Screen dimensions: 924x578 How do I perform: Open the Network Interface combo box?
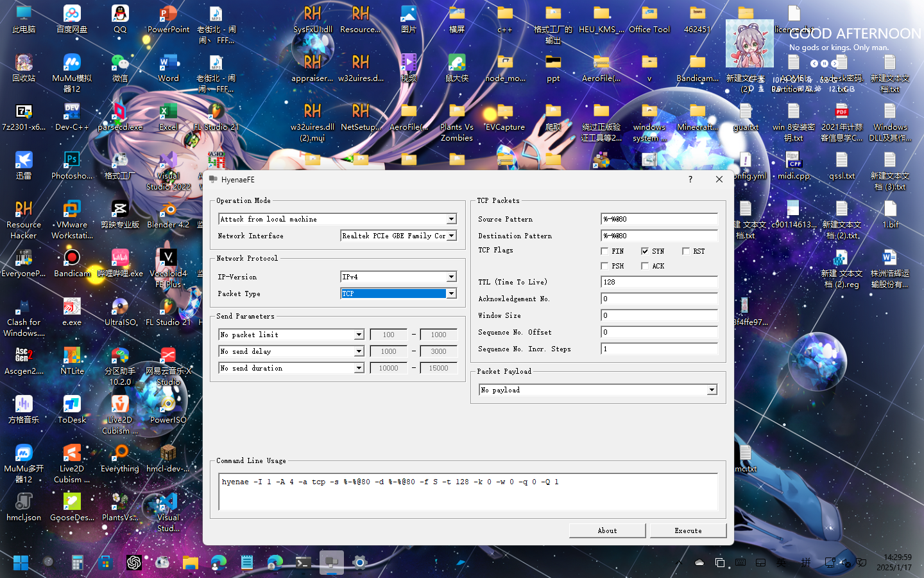click(451, 236)
